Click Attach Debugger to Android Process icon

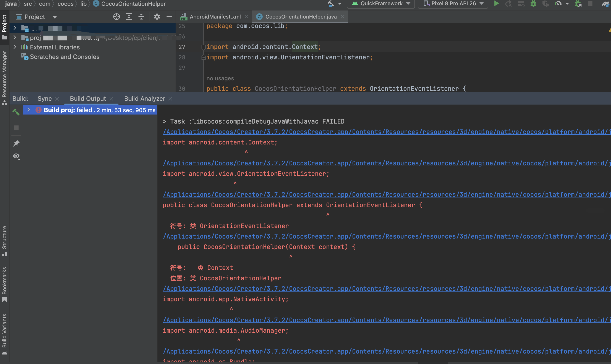coord(578,3)
